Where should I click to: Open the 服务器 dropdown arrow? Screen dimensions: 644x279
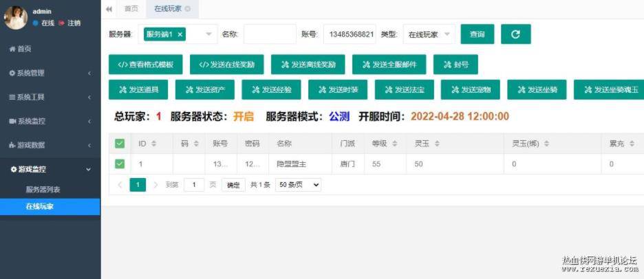point(208,34)
